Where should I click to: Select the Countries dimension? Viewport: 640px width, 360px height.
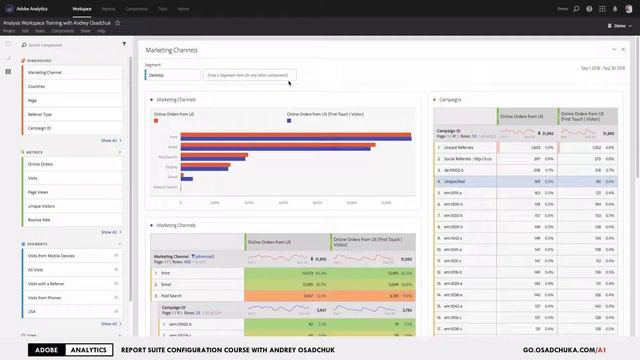tap(72, 87)
